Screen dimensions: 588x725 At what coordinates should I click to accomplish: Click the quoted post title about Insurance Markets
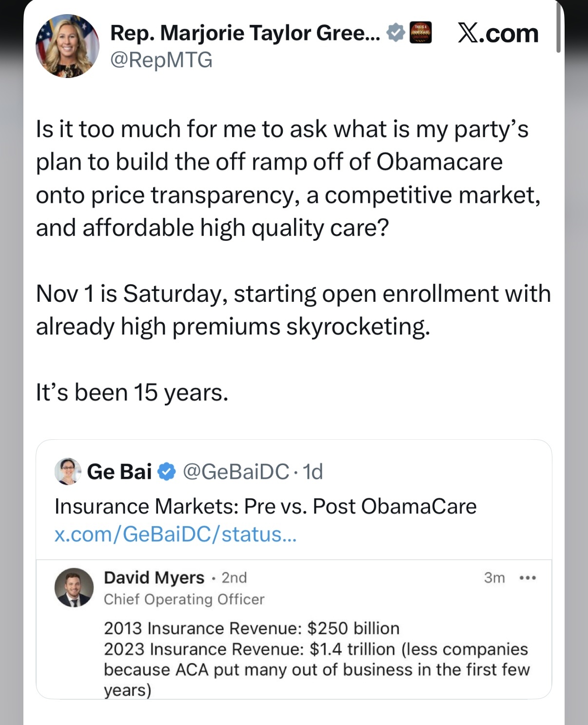[x=265, y=507]
